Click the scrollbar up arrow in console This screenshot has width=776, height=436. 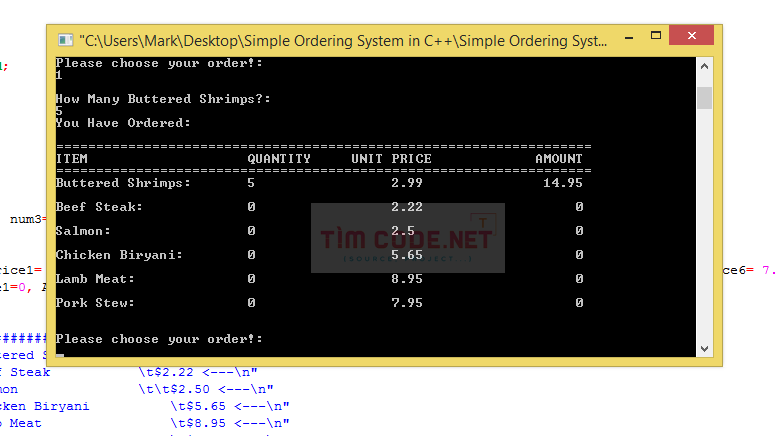704,66
